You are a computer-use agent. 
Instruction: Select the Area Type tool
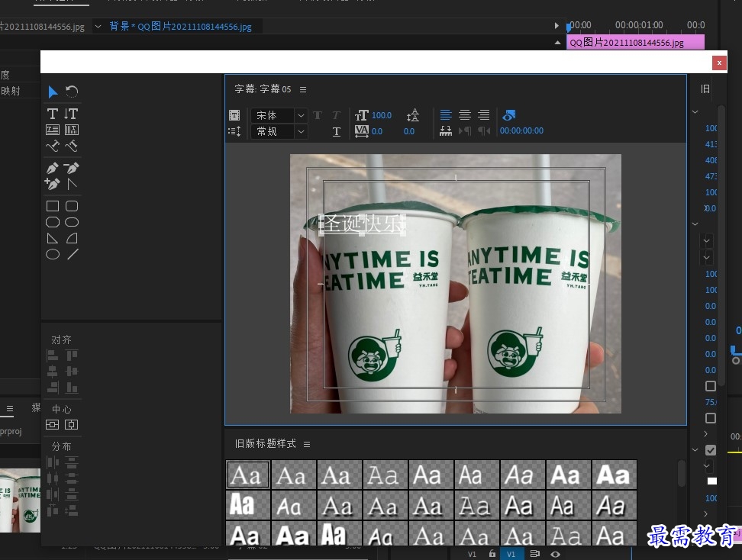point(53,130)
